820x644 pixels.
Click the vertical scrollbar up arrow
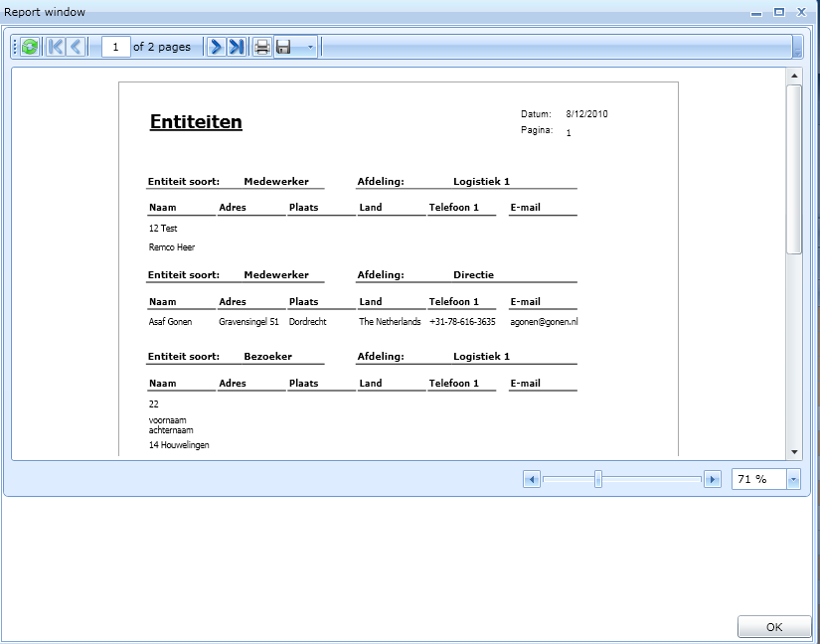794,76
